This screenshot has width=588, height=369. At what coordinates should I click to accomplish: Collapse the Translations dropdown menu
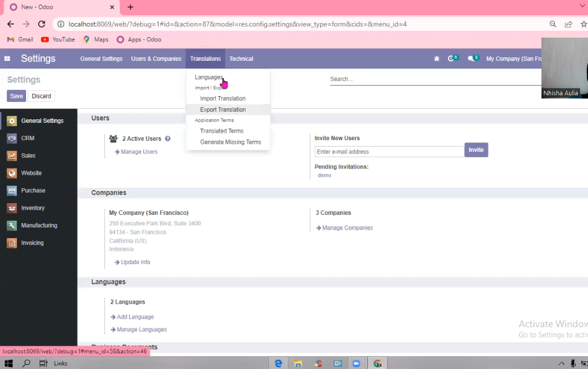coord(205,59)
